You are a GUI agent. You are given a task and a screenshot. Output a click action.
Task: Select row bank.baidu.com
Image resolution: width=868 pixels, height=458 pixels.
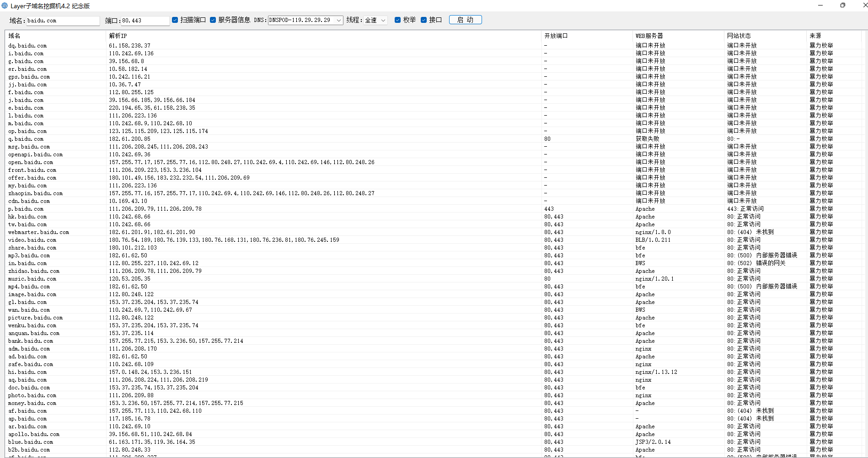click(434, 341)
